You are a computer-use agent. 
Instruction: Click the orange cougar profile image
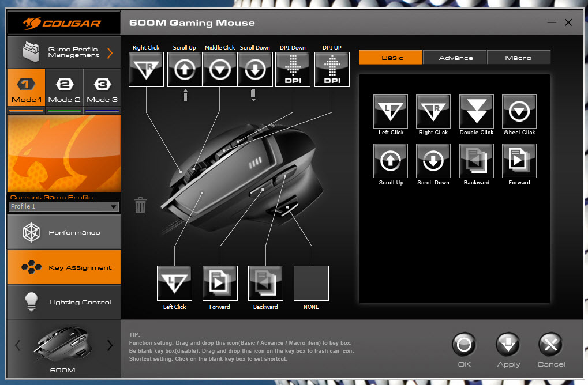tap(64, 153)
